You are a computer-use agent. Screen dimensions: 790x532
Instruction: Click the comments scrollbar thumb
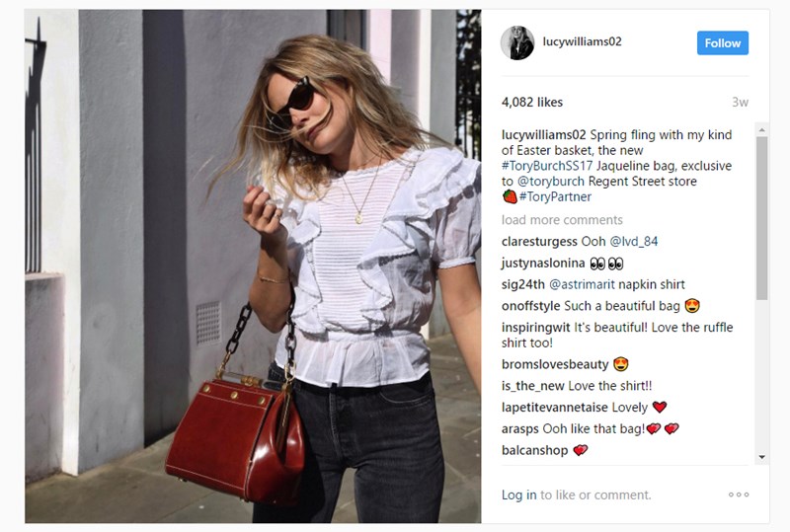[761, 218]
